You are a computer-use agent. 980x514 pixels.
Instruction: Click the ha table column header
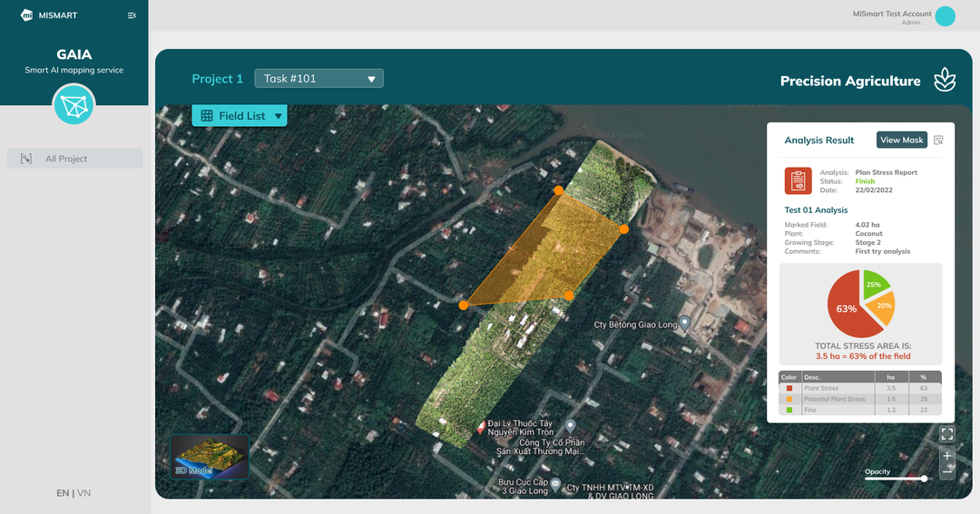(891, 377)
